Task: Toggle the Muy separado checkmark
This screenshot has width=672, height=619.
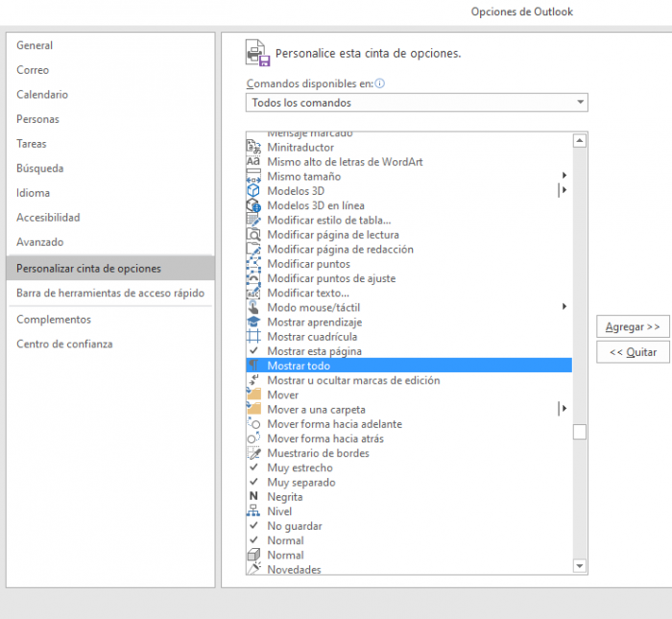Action: tap(253, 482)
